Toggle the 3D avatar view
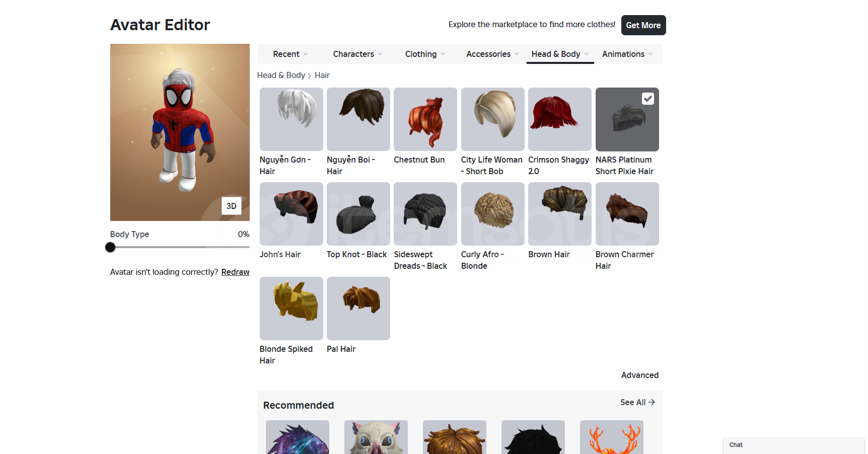This screenshot has height=454, width=868. tap(232, 206)
